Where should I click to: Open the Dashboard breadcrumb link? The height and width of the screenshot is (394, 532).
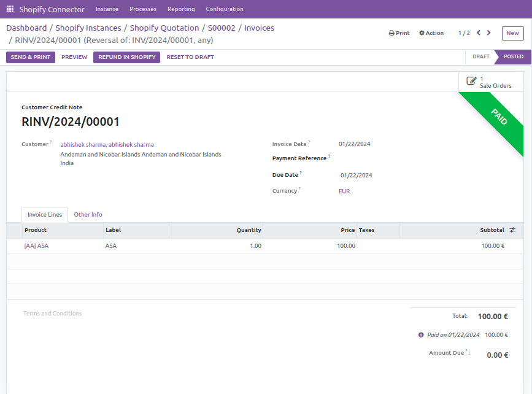26,28
